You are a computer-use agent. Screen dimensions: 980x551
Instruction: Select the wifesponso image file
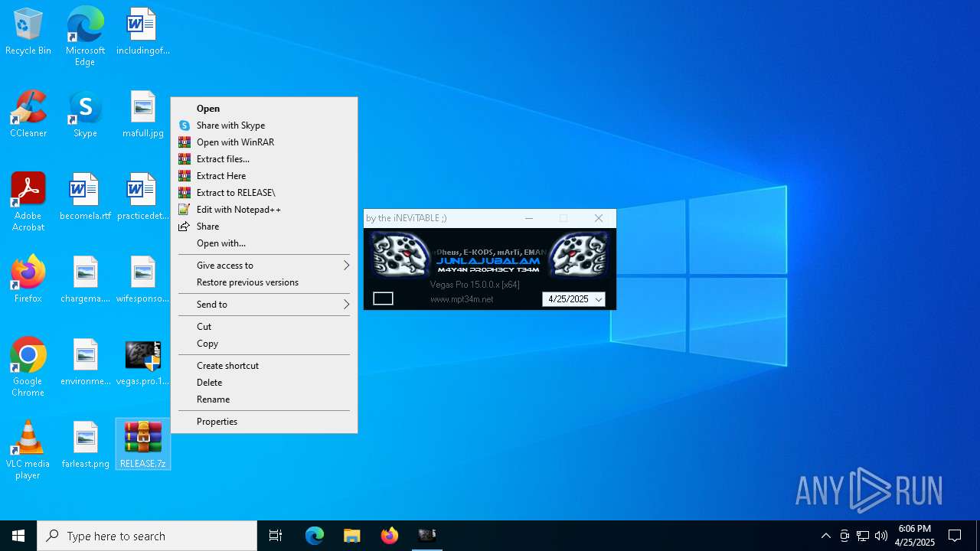coord(142,279)
